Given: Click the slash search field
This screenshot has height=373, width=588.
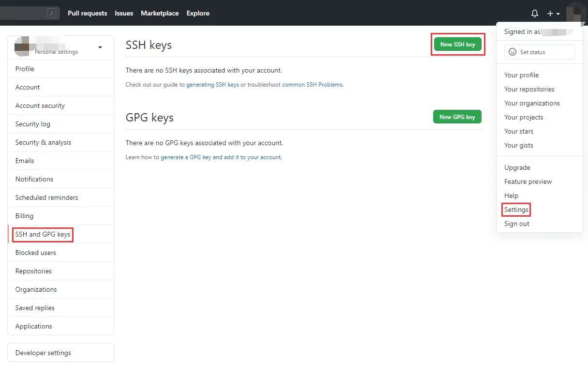Looking at the screenshot, I should (30, 14).
